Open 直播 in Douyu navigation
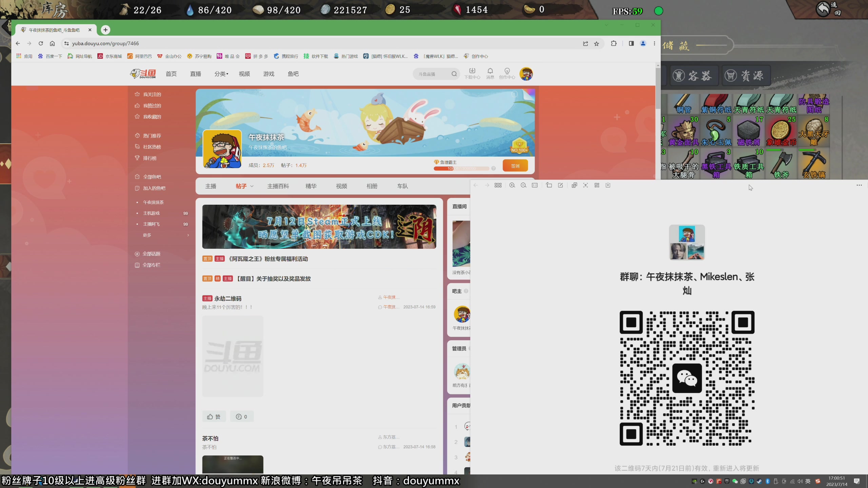The width and height of the screenshot is (868, 488). [196, 74]
